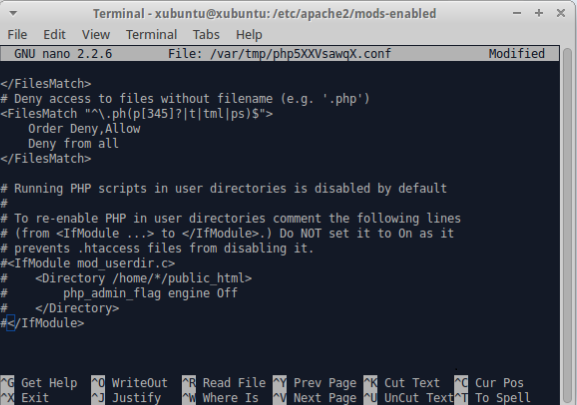Minimize the terminal window
Image resolution: width=577 pixels, height=405 pixels.
pos(517,13)
